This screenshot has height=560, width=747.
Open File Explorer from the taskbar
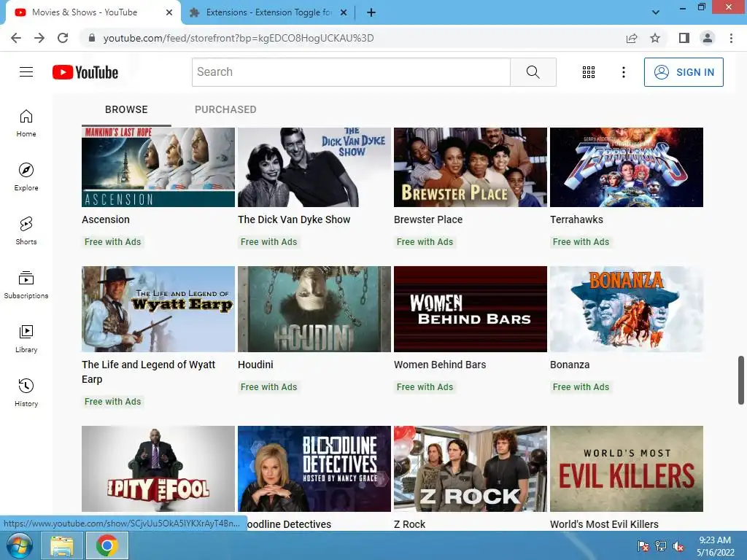62,545
